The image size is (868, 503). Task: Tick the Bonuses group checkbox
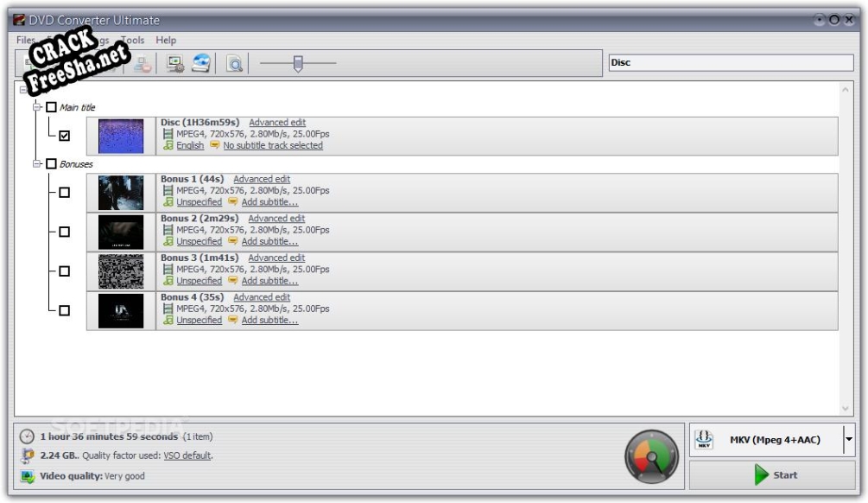coord(51,163)
